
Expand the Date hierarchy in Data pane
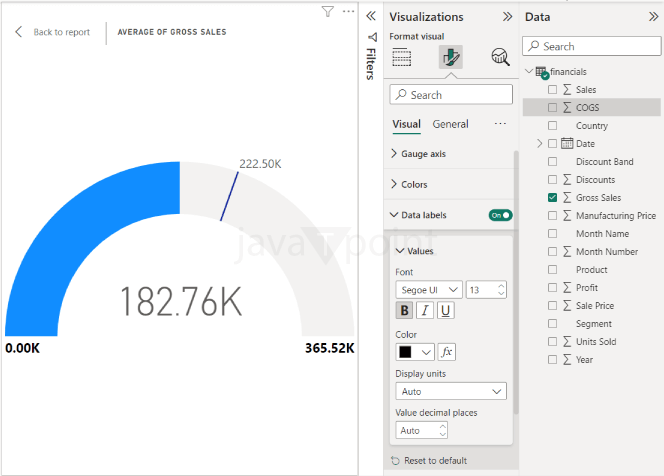pos(540,144)
